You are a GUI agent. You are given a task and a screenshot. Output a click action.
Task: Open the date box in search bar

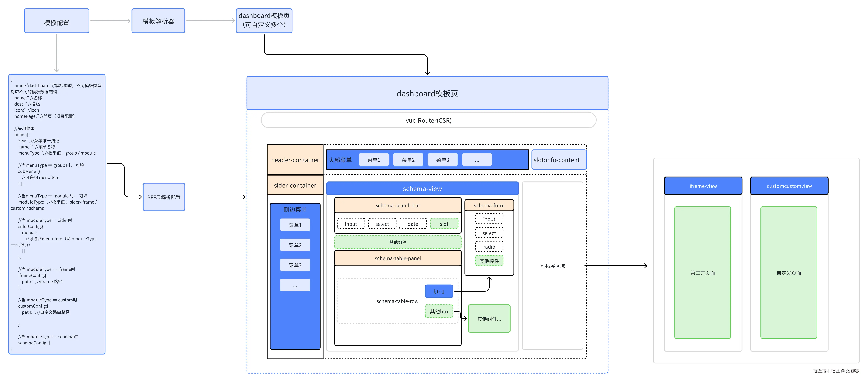[412, 224]
